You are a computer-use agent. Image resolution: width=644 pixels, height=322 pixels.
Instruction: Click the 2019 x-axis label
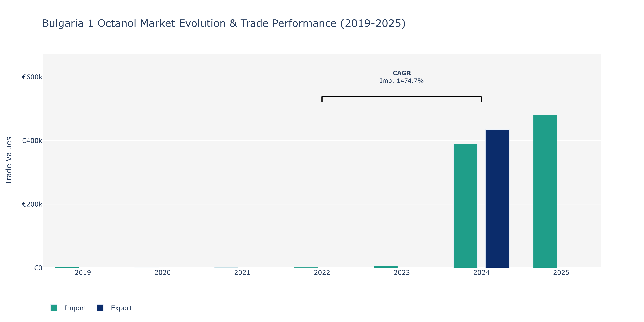coord(83,272)
